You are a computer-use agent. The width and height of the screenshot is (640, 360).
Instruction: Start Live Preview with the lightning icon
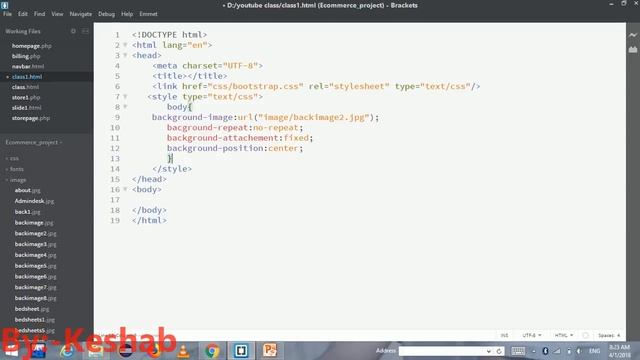pos(633,35)
